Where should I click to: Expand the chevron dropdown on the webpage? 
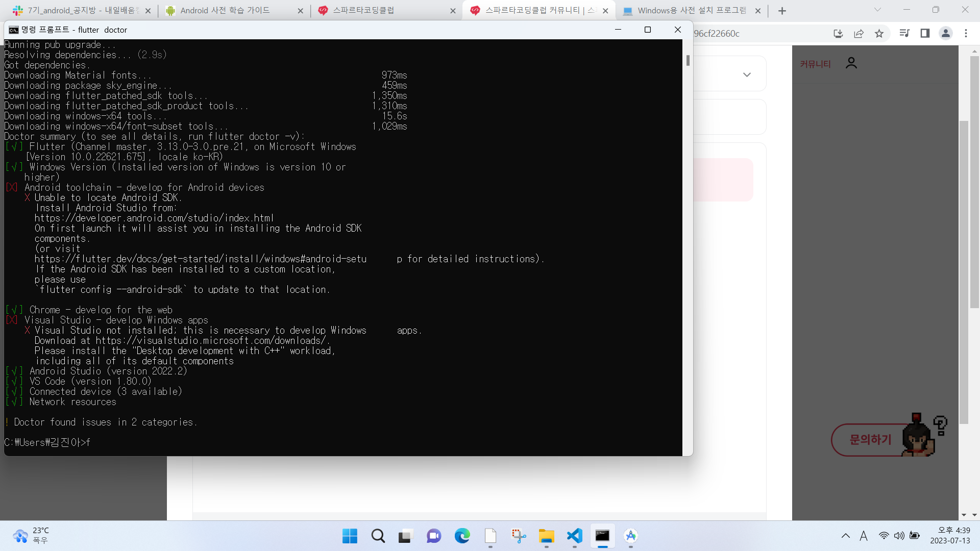pos(747,74)
